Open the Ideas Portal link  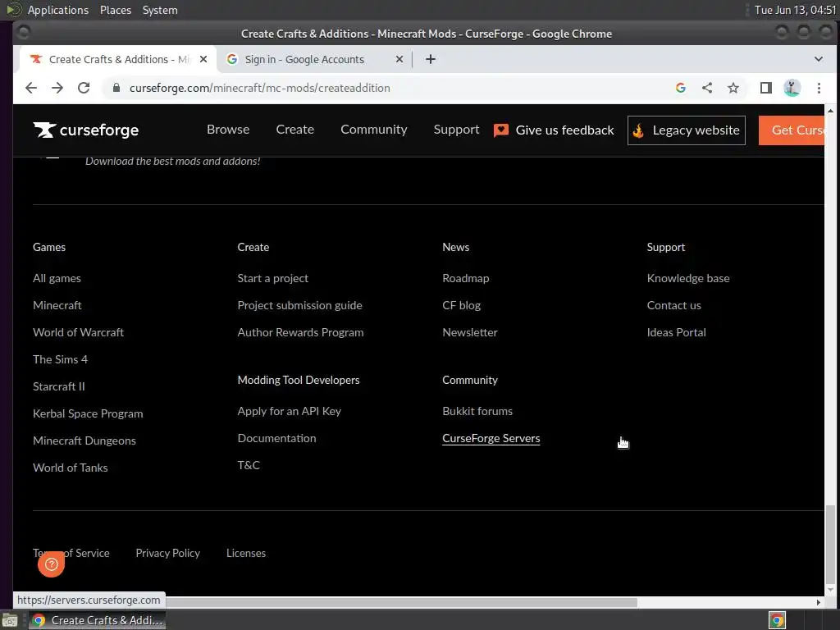677,333
